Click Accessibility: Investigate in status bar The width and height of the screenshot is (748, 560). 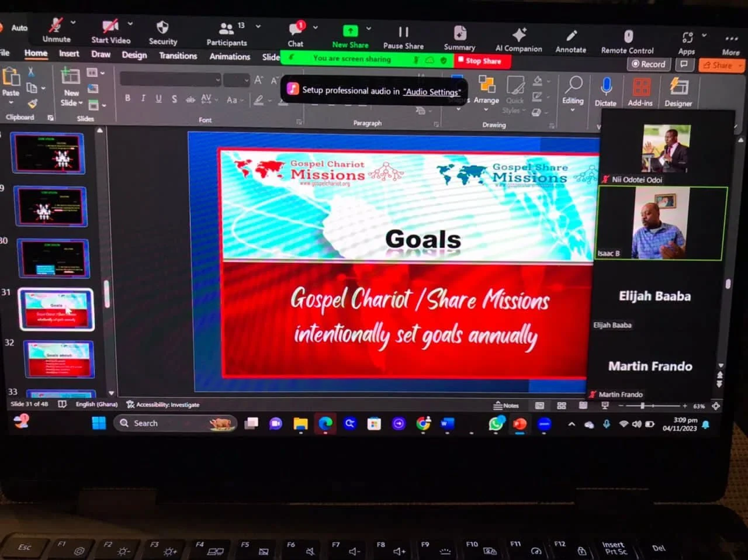click(x=163, y=405)
